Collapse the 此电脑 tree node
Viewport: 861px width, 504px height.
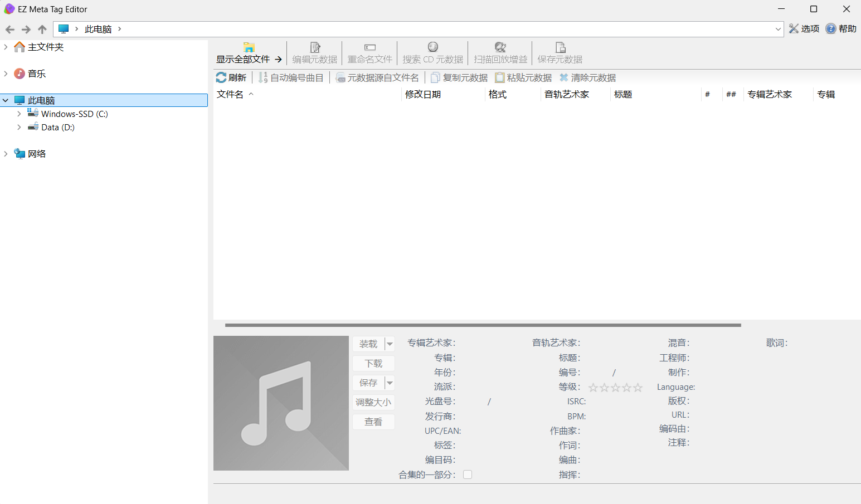(x=6, y=101)
